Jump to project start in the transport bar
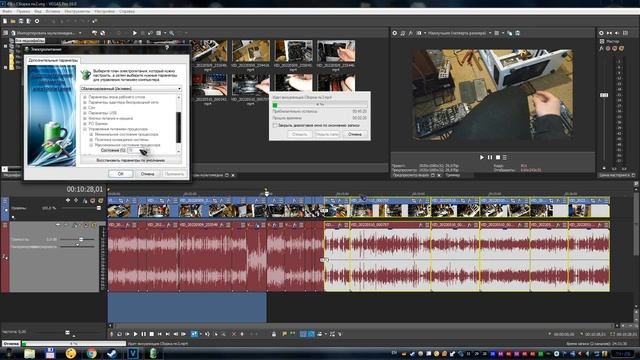The height and width of the screenshot is (360, 640). pyautogui.click(x=160, y=334)
